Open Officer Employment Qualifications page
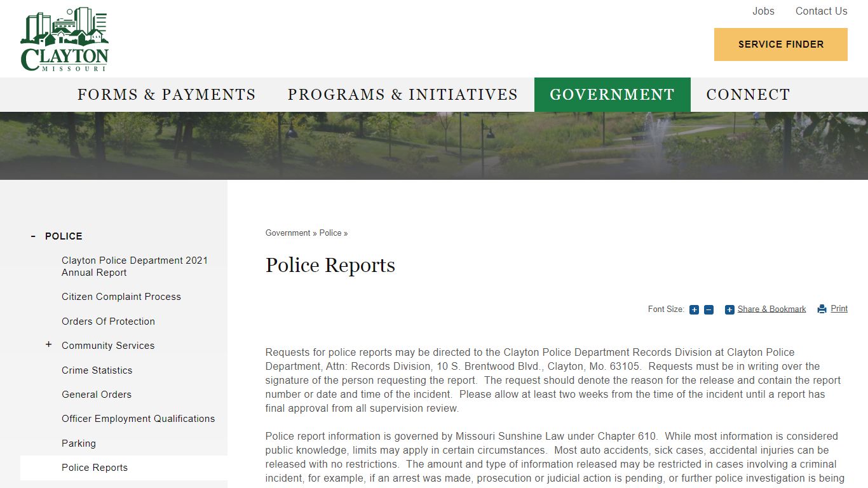868x488 pixels. [x=139, y=419]
